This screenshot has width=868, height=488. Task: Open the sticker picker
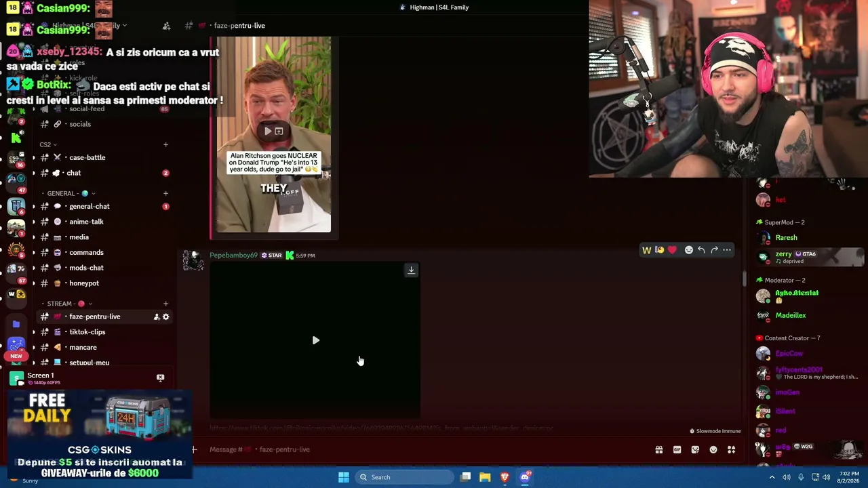(695, 449)
